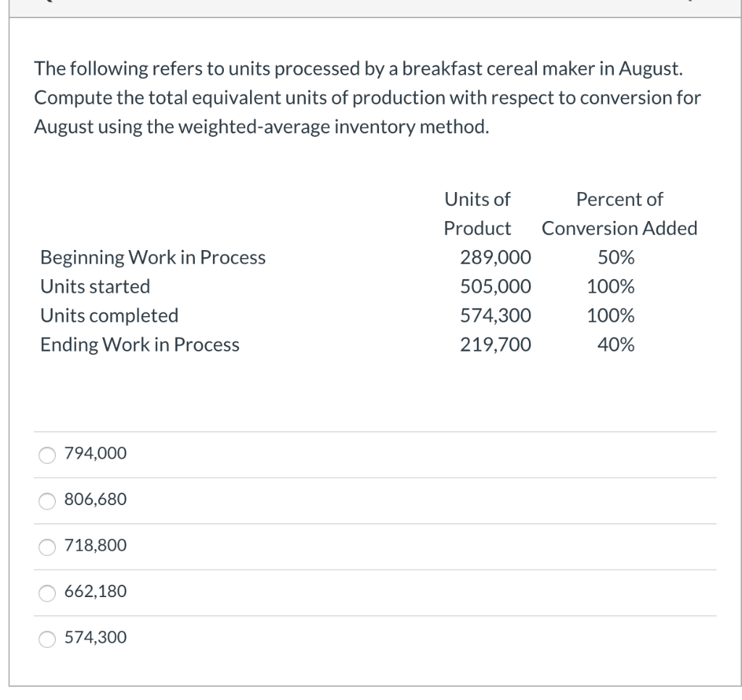Image resolution: width=742 pixels, height=700 pixels.
Task: Click the Ending Work in Process row label
Action: pos(138,344)
